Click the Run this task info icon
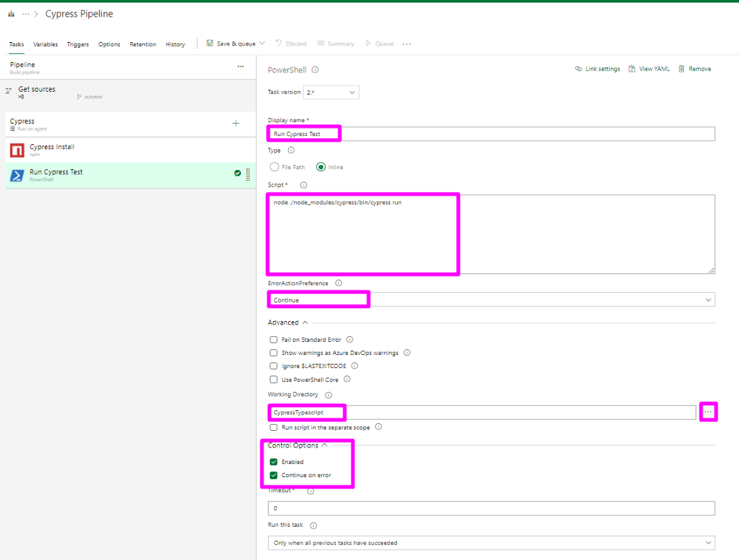 314,525
